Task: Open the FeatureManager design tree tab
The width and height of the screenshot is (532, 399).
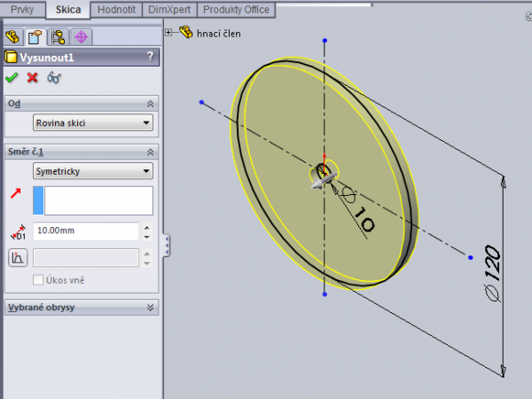Action: coord(13,37)
